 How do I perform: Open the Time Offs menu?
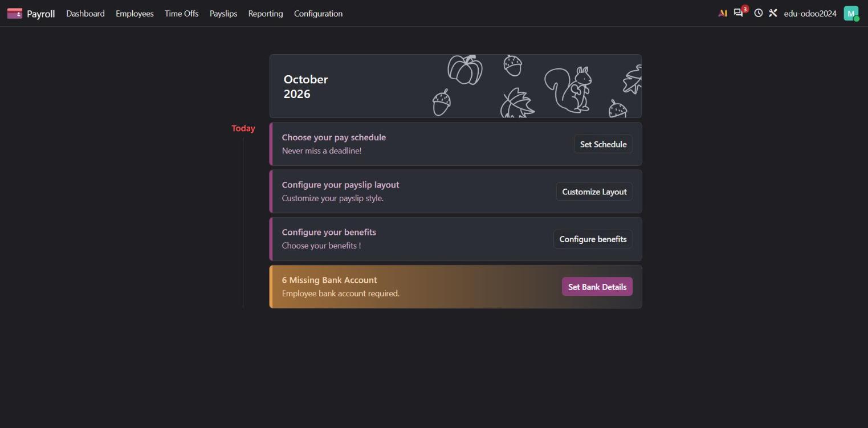tap(182, 13)
